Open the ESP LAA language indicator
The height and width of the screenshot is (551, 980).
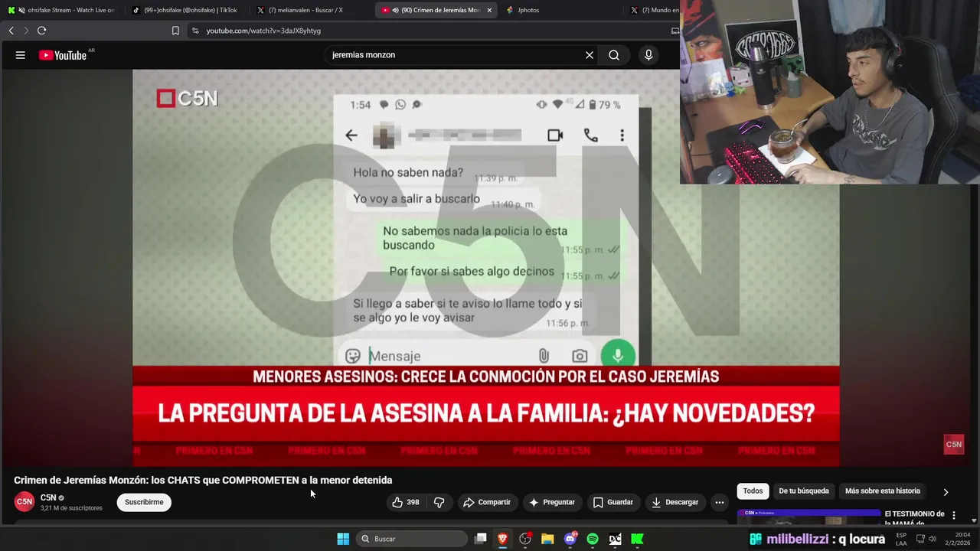point(901,539)
